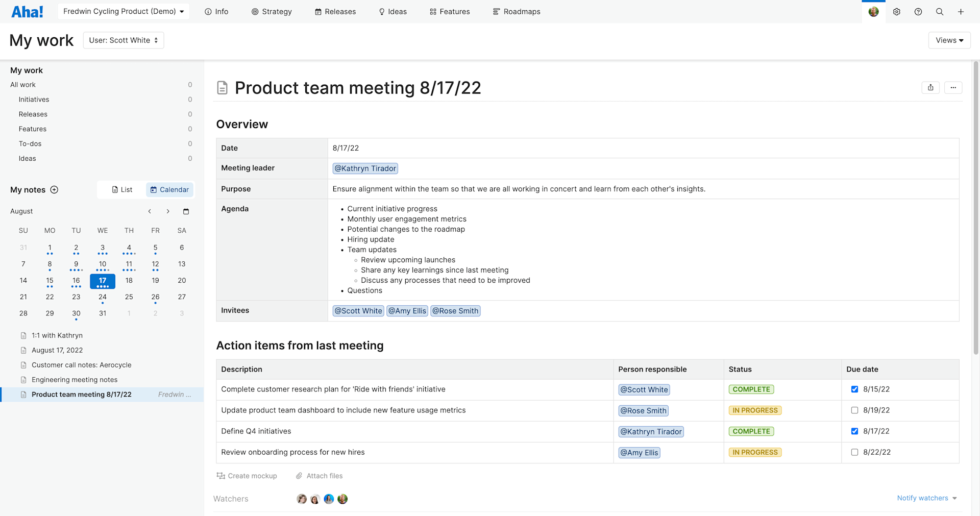Click the help question mark icon

point(918,11)
